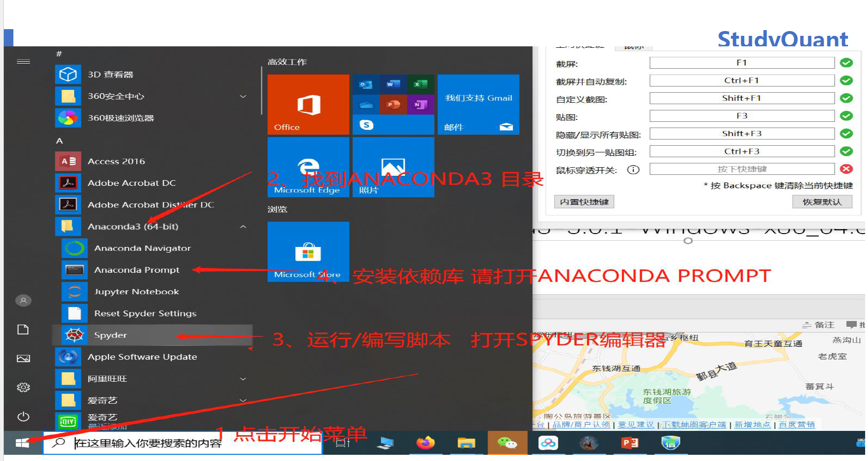Click the 高效工作 tile group title
868x461 pixels.
tap(287, 62)
